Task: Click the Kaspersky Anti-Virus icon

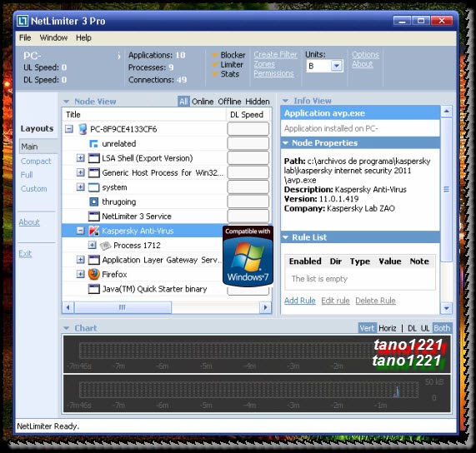Action: [94, 231]
